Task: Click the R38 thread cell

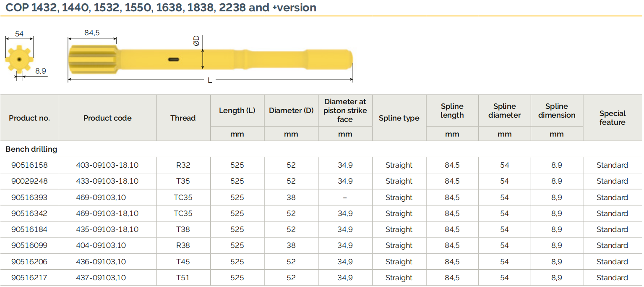Action: coord(183,245)
